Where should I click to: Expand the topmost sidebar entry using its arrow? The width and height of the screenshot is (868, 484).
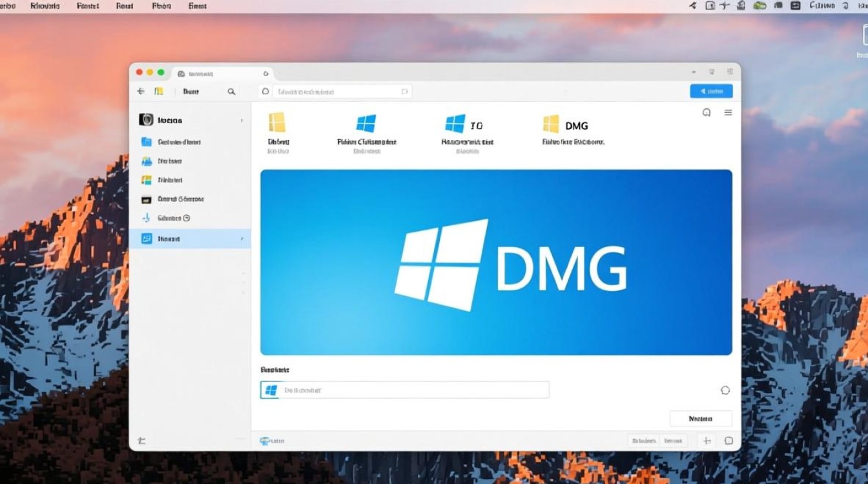pyautogui.click(x=243, y=120)
